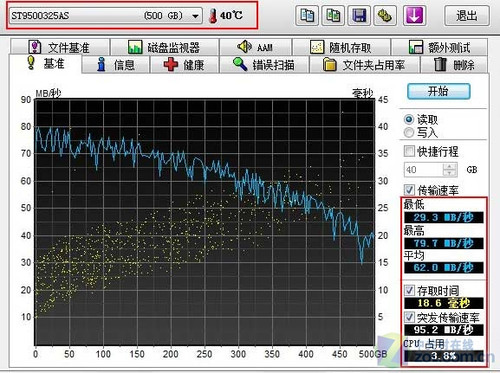
Task: Click the 退出 exit button
Action: tap(467, 16)
